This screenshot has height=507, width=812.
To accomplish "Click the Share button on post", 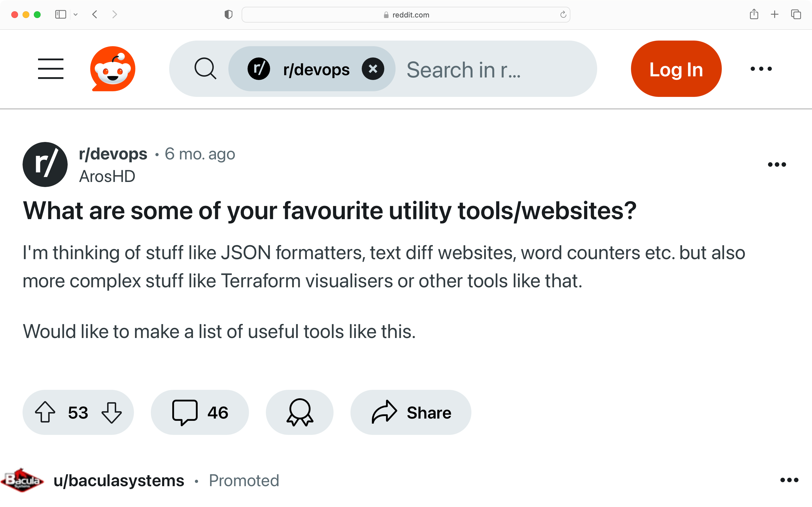I will pos(412,412).
